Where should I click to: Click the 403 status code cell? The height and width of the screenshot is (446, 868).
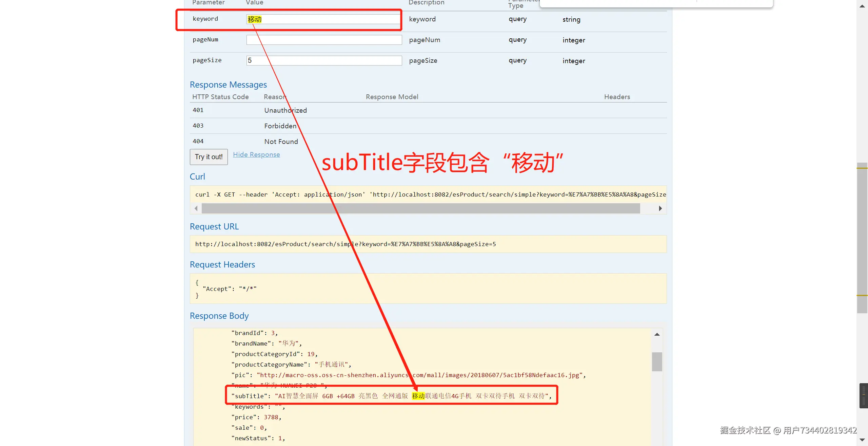tap(198, 126)
